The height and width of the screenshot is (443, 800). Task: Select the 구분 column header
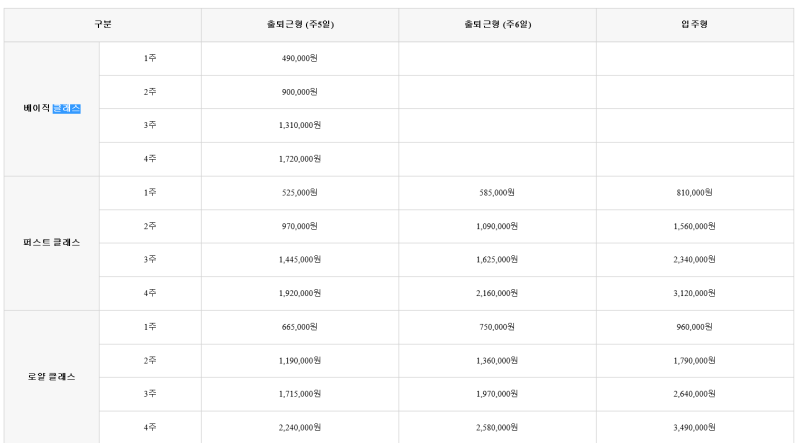coord(103,24)
